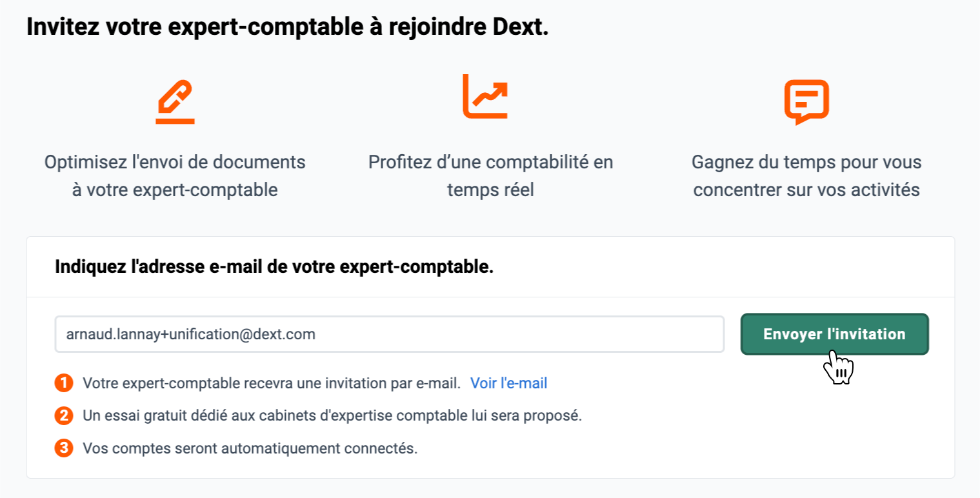Click the orange step 1 badge
The width and height of the screenshot is (980, 498).
click(x=64, y=383)
